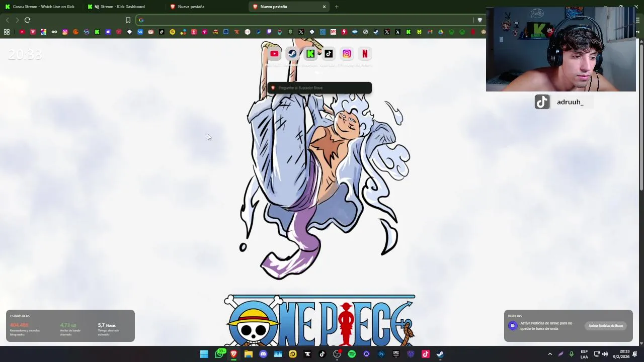
Task: Click the Brave search box on the page
Action: (319, 88)
